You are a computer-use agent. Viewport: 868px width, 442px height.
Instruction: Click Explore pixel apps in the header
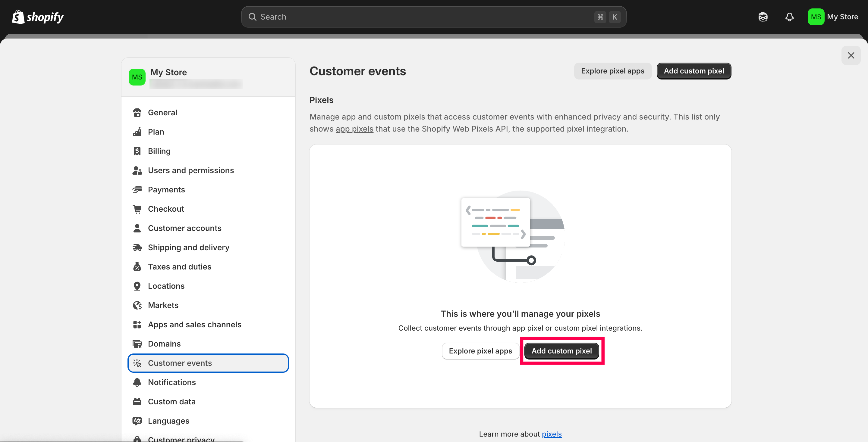(612, 71)
